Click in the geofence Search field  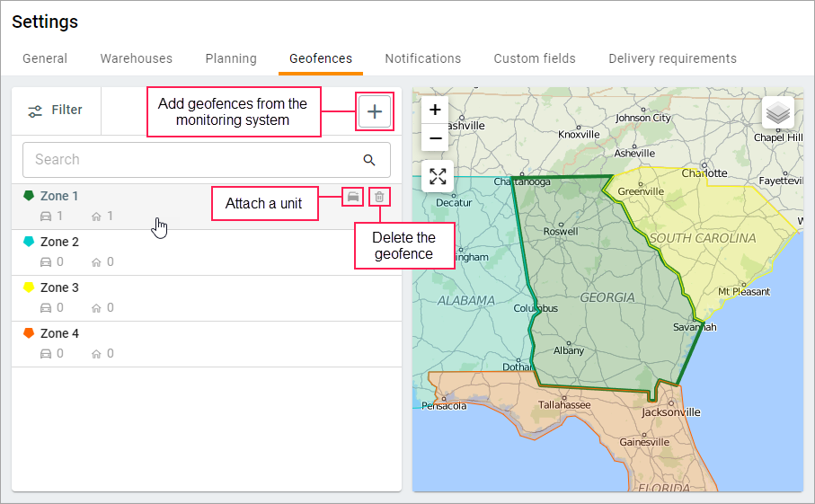[x=193, y=160]
